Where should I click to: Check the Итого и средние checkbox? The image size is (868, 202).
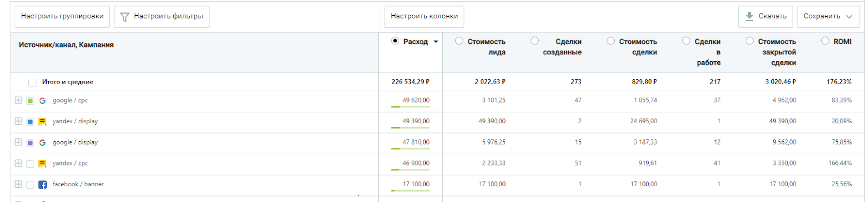click(x=32, y=83)
